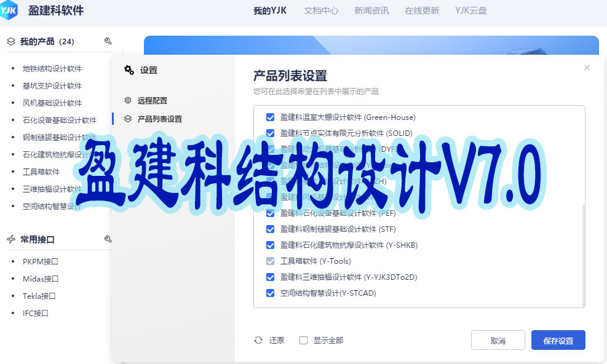The image size is (607, 364).
Task: Click the 产品列表设置 dialog heading
Action: (x=290, y=76)
